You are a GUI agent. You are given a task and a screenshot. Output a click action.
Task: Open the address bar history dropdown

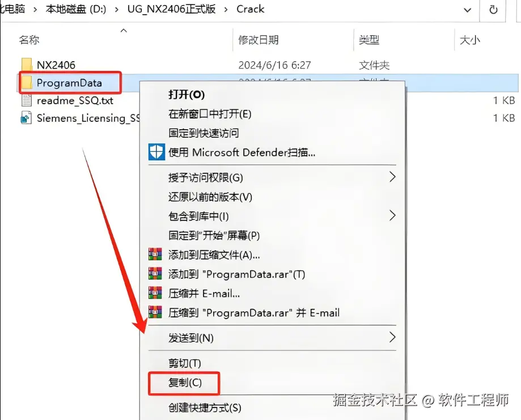(468, 10)
